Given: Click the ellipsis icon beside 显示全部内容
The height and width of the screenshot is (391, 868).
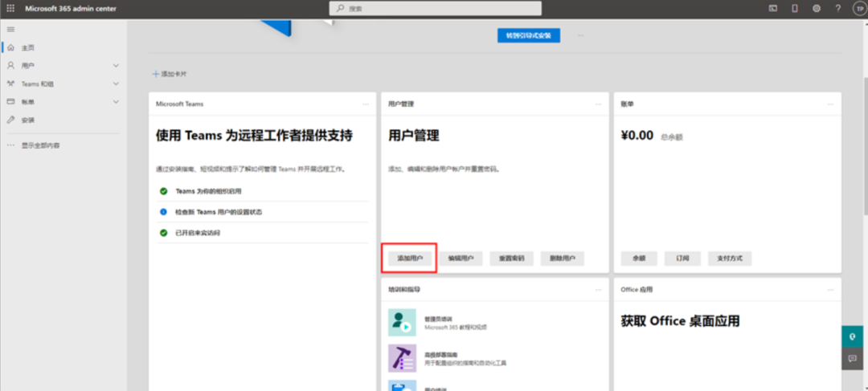Looking at the screenshot, I should point(10,145).
